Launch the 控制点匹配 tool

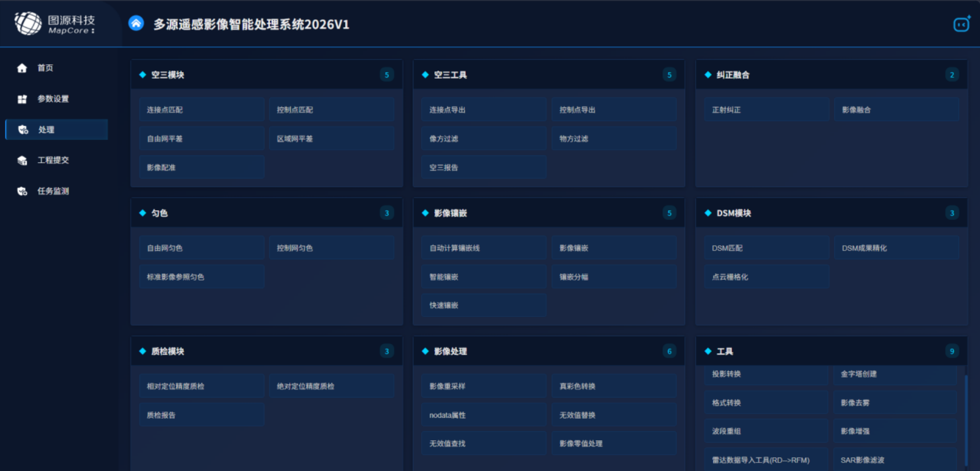(x=332, y=110)
